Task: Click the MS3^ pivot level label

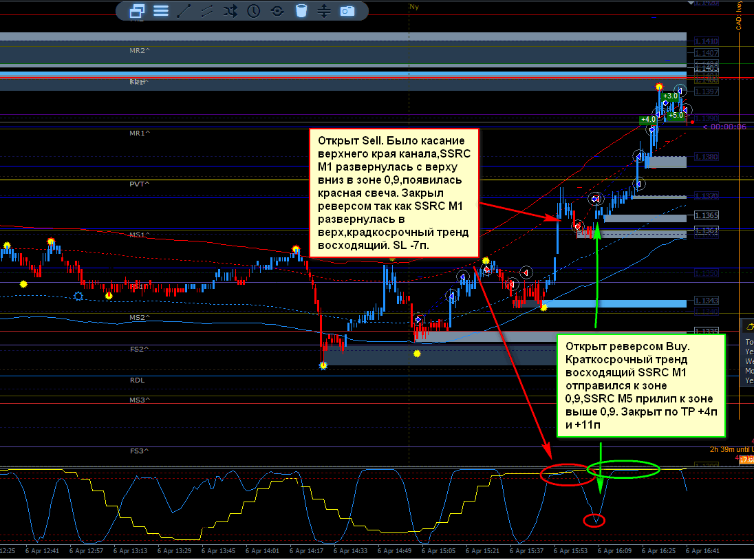Action: 140,400
